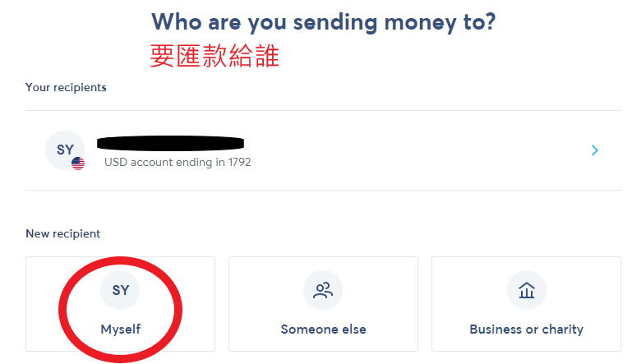This screenshot has height=364, width=632.
Task: Click the US flag badge on the recipient avatar
Action: (x=78, y=163)
